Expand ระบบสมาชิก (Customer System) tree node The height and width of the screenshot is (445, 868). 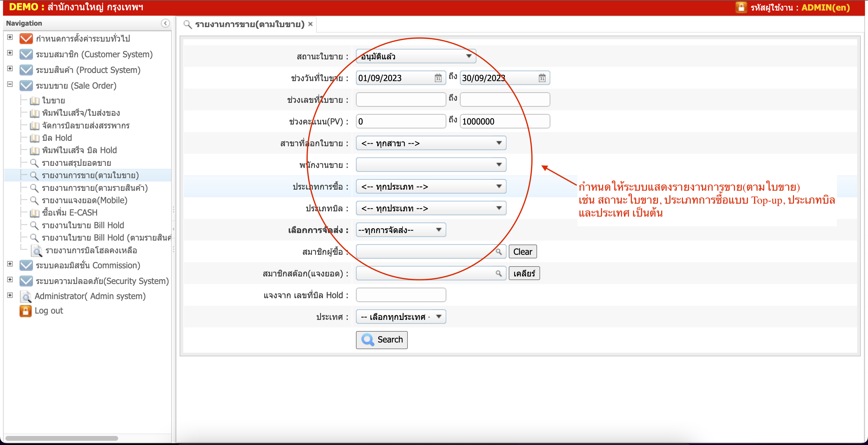tap(10, 53)
